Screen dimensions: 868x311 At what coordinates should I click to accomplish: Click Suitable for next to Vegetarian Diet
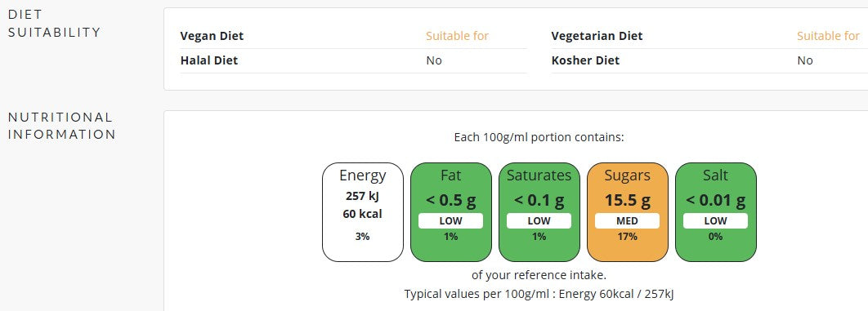tap(828, 36)
